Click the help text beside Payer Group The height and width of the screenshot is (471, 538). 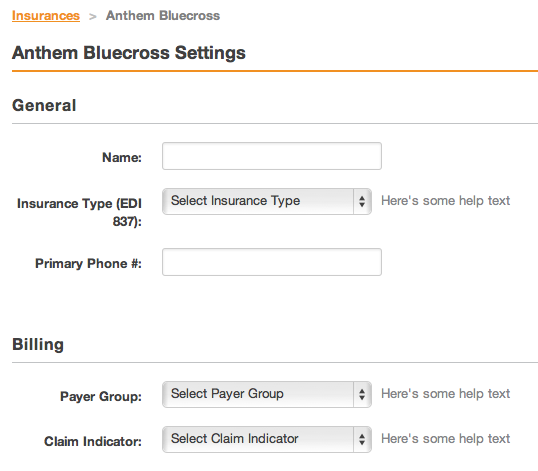(445, 394)
